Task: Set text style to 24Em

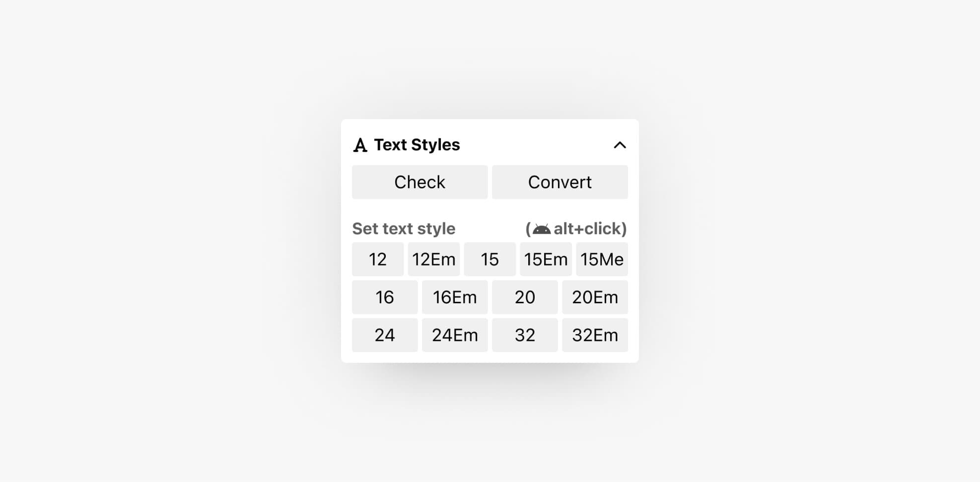Action: click(x=455, y=335)
